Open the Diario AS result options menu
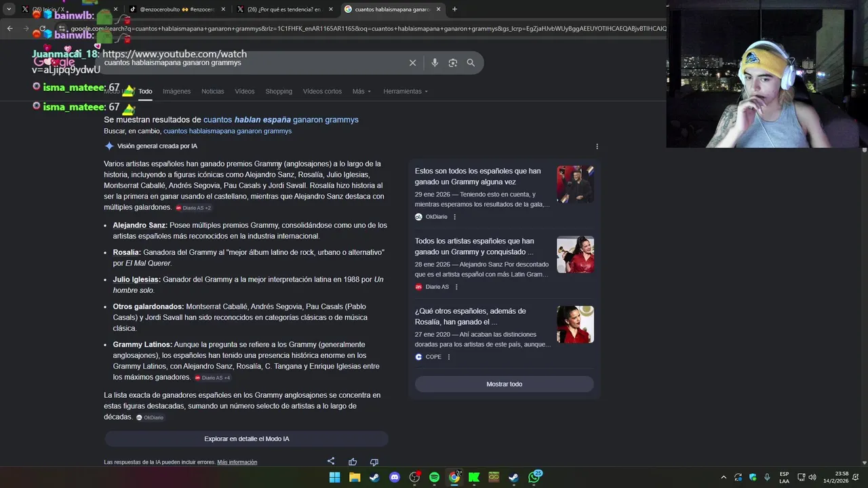This screenshot has height=488, width=868. pos(456,287)
